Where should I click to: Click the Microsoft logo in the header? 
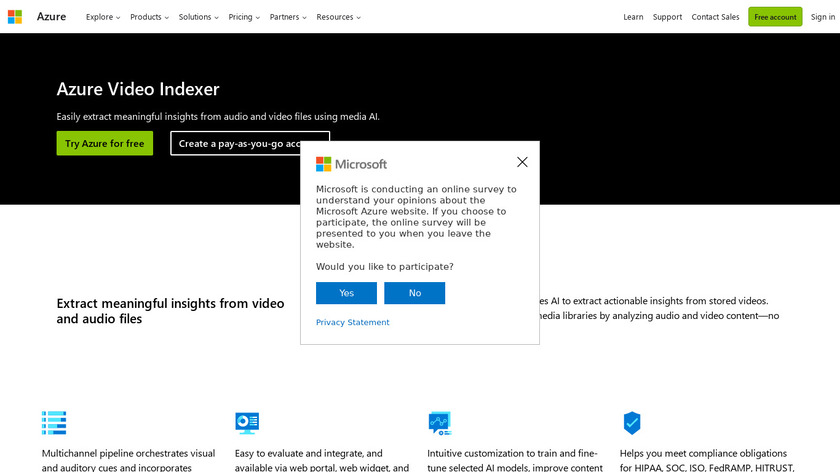tap(15, 17)
